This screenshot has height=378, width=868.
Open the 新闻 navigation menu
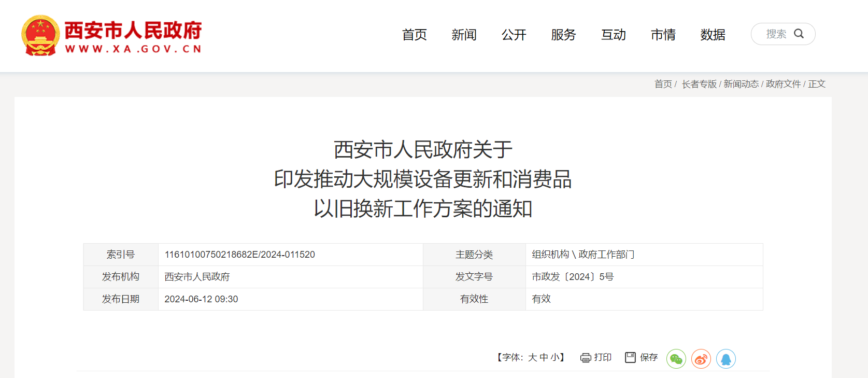click(x=464, y=35)
